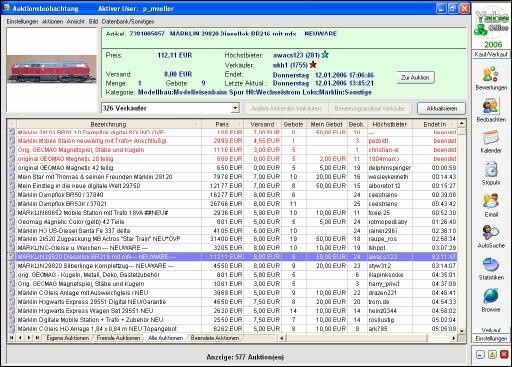Switch to Fremde Auktionen tab

118,338
